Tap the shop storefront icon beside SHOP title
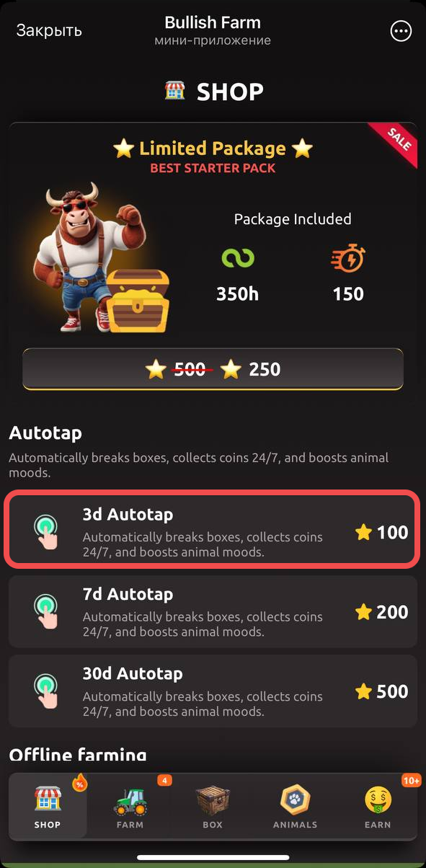The height and width of the screenshot is (868, 426). tap(174, 91)
